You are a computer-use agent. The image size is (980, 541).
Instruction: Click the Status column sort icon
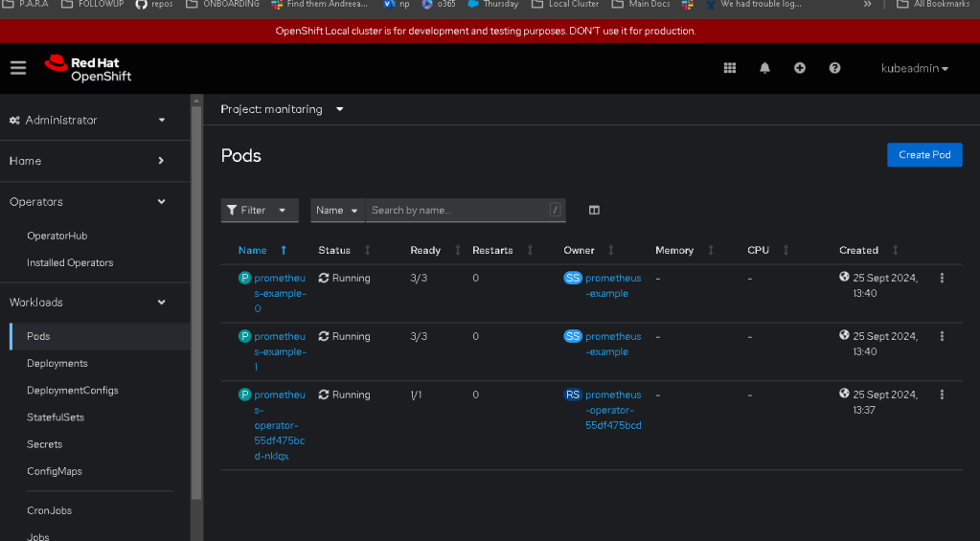pyautogui.click(x=368, y=250)
